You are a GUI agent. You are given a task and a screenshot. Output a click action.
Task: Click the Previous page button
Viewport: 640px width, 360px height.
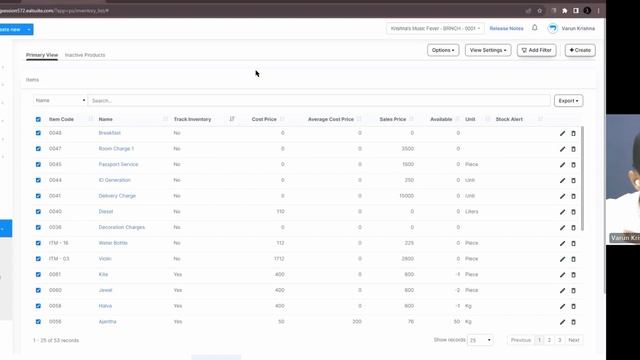click(521, 340)
